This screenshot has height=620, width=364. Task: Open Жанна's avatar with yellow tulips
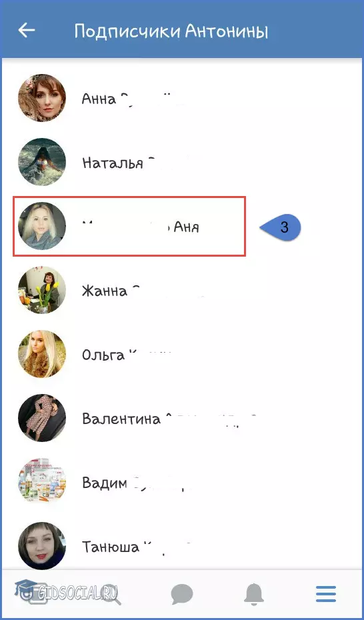point(42,290)
